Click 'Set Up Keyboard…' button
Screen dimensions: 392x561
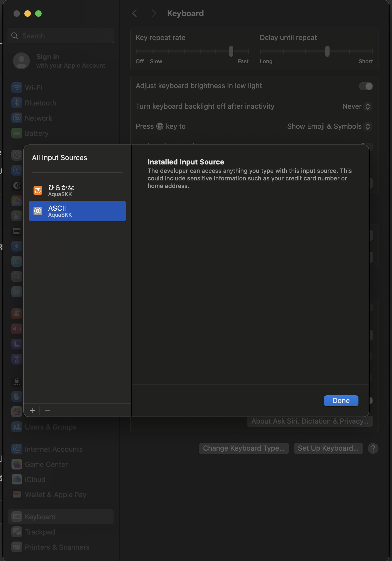tap(328, 448)
